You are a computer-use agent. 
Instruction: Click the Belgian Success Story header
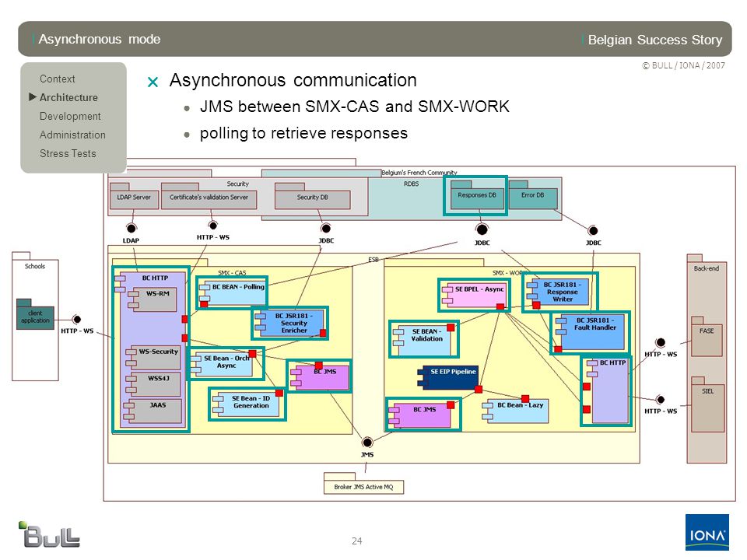[655, 40]
